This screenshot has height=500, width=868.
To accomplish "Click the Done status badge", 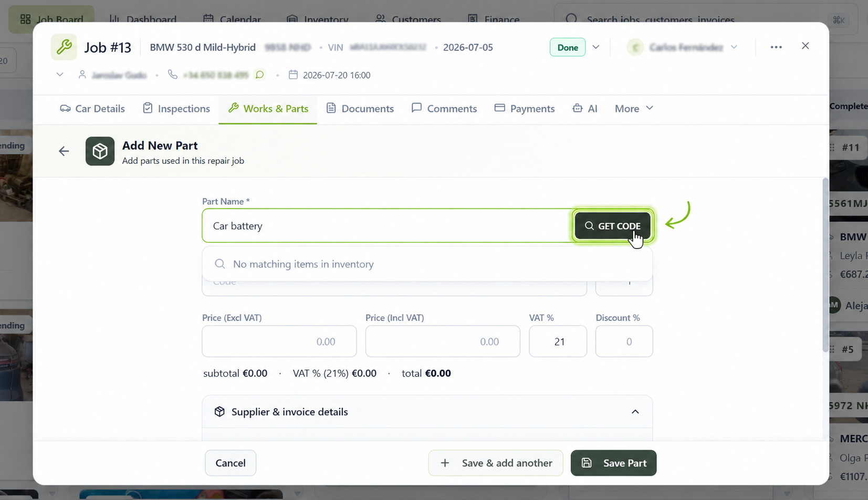I will pyautogui.click(x=568, y=47).
